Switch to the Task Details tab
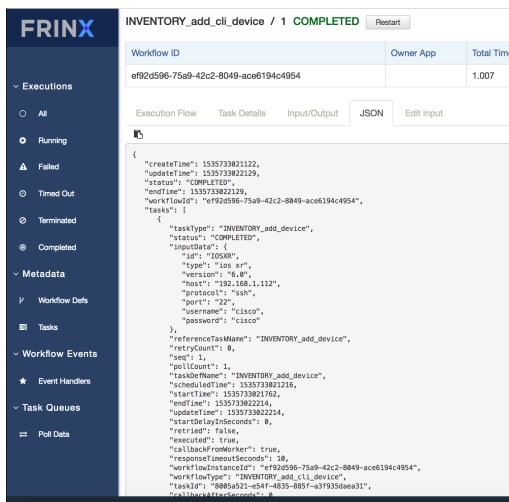The width and height of the screenshot is (509, 502). (242, 113)
